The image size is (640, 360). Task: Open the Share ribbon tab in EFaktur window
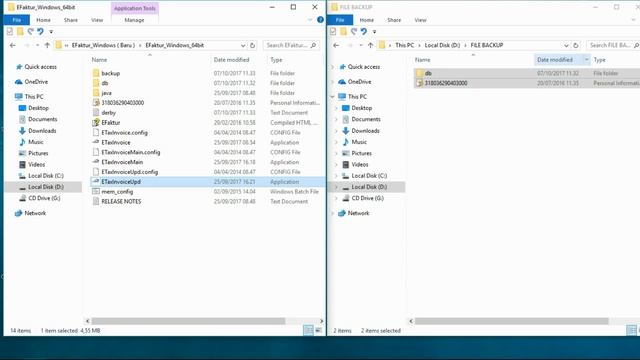pos(71,20)
